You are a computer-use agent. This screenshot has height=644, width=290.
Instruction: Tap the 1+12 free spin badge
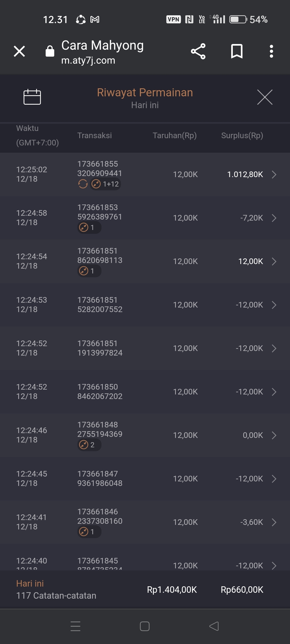coord(106,184)
